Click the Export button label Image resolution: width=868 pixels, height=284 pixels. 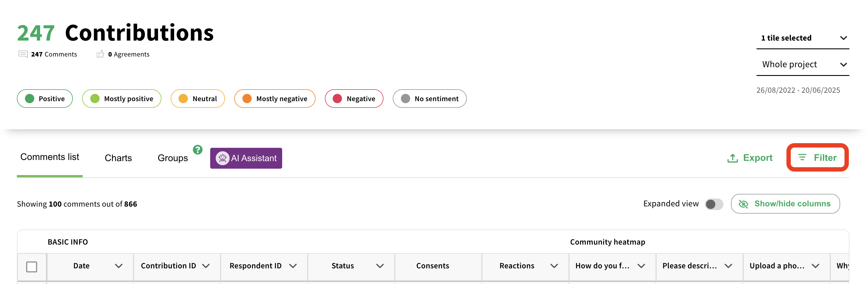(757, 158)
